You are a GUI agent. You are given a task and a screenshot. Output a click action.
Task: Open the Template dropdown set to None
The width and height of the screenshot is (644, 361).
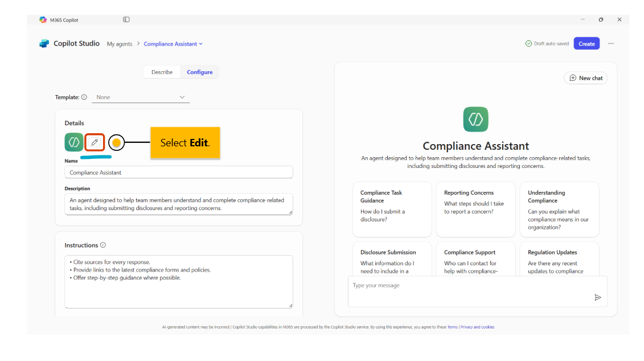click(x=141, y=97)
